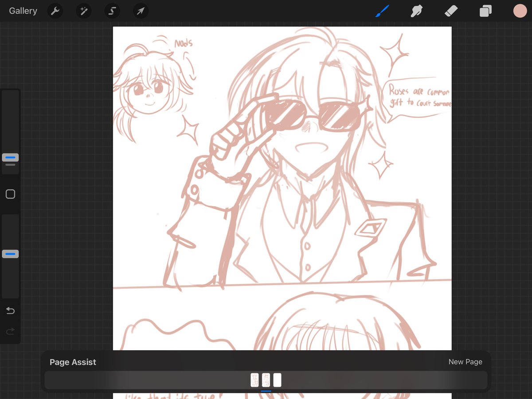The width and height of the screenshot is (532, 399).
Task: Click the Page Assist title
Action: pyautogui.click(x=73, y=362)
